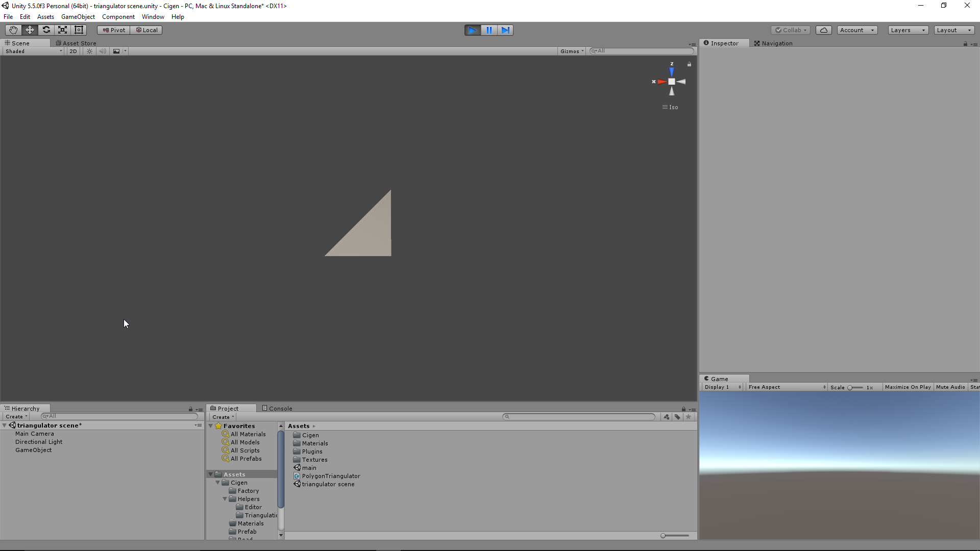980x551 pixels.
Task: Select the Textures folder asset
Action: click(310, 460)
